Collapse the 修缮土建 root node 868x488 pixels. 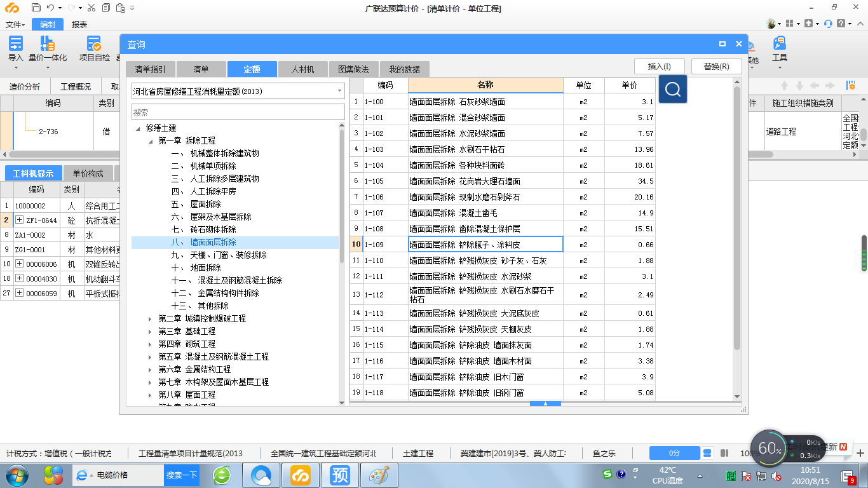(x=138, y=128)
